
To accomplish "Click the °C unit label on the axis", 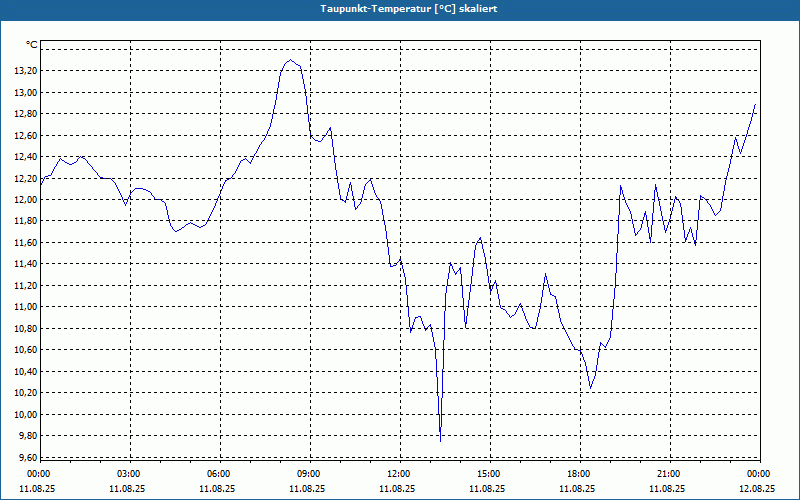I will pos(32,45).
